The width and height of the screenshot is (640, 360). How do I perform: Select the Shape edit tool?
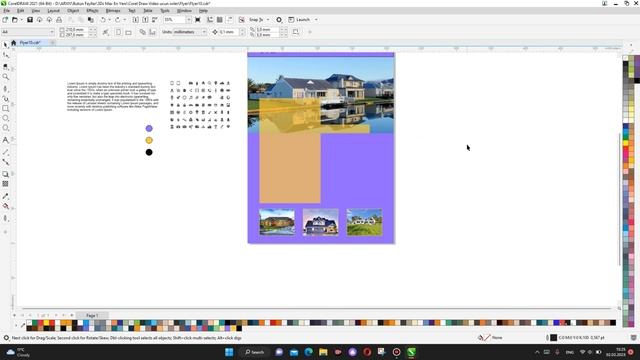5,55
